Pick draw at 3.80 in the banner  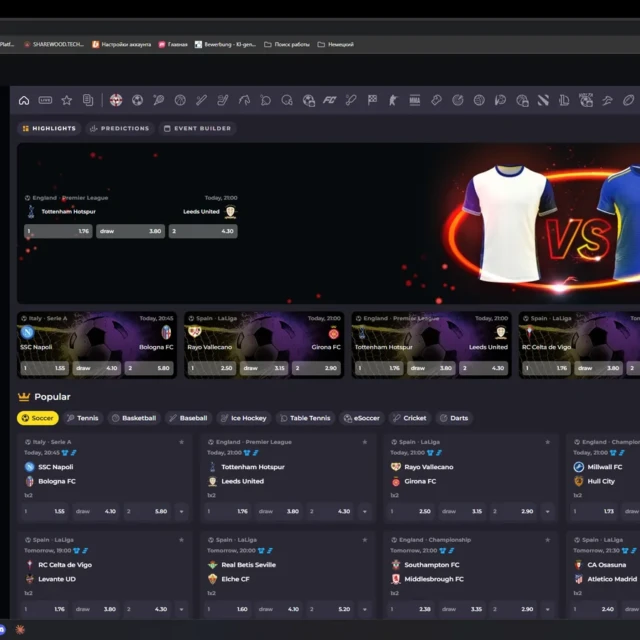coord(131,231)
